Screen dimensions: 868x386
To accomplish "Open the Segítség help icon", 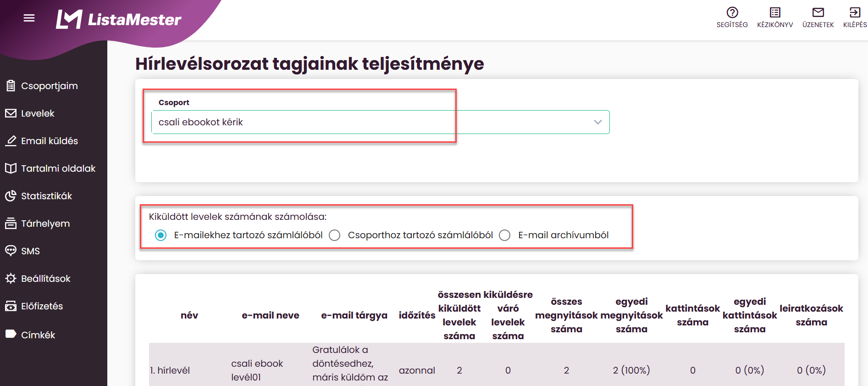I will (x=732, y=12).
